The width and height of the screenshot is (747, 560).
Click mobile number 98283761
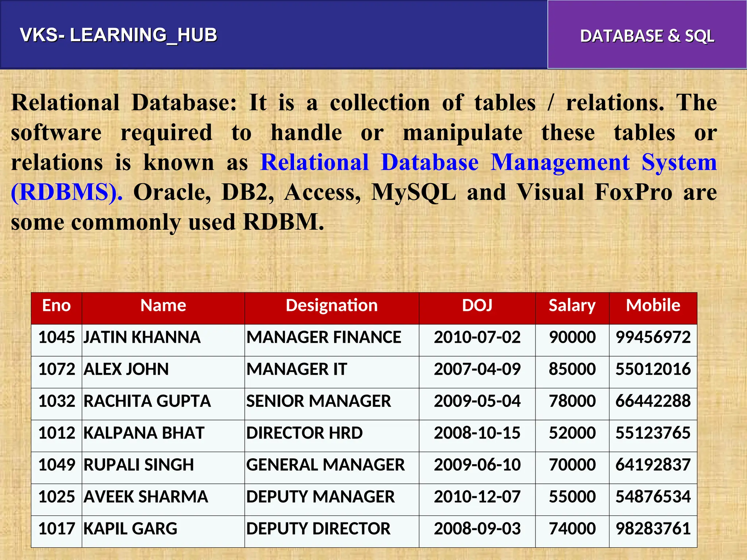[x=653, y=529]
